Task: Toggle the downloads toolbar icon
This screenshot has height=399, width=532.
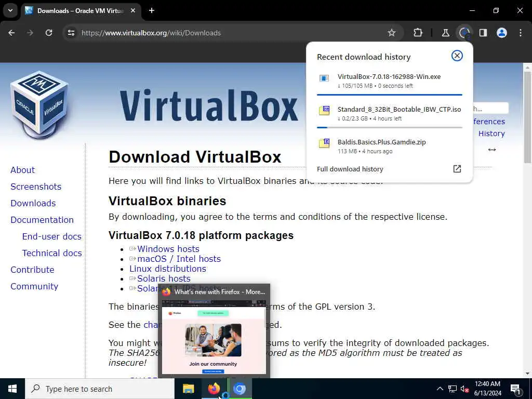Action: coord(464,33)
